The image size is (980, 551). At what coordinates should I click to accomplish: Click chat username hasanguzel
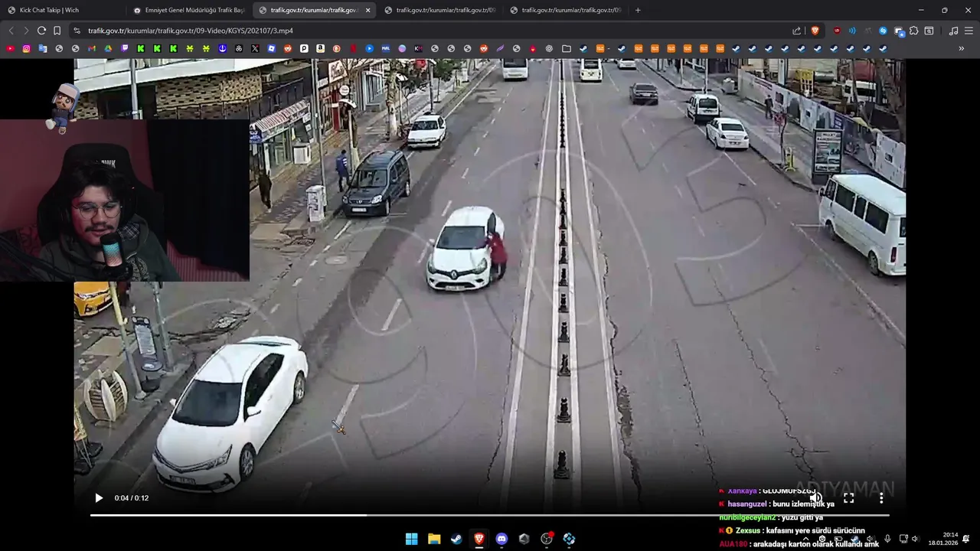coord(748,504)
